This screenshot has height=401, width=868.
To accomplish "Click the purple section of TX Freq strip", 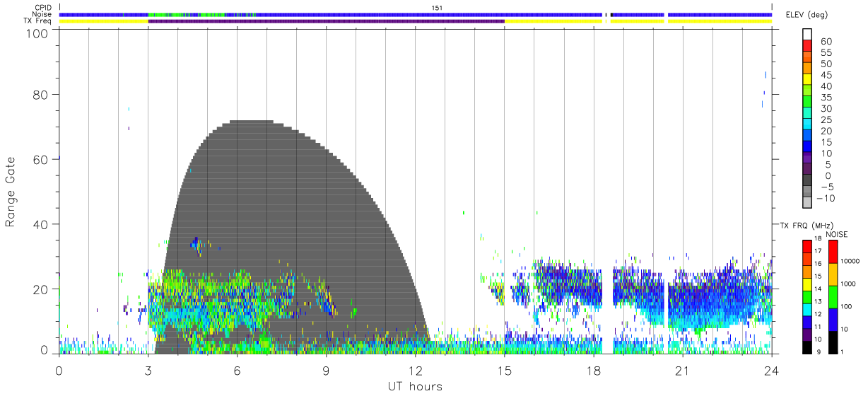I will (326, 21).
